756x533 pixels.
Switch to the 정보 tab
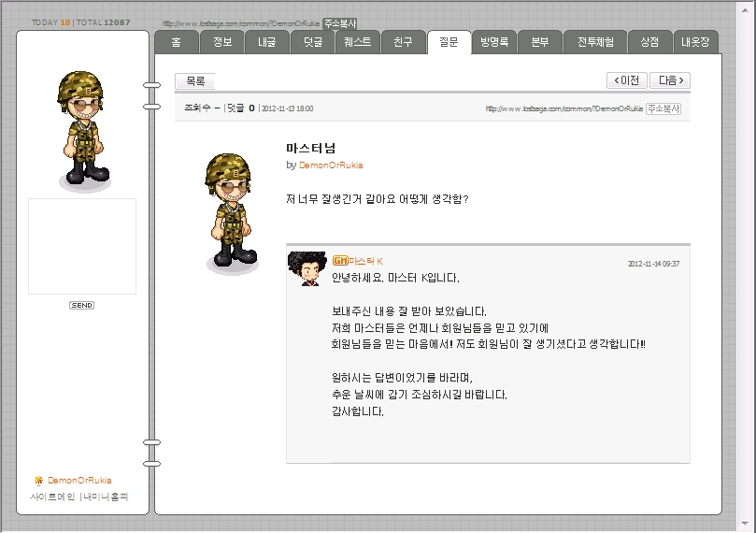click(222, 42)
